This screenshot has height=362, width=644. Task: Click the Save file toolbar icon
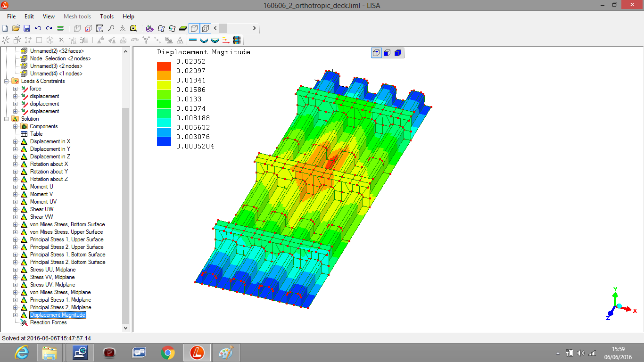(27, 28)
